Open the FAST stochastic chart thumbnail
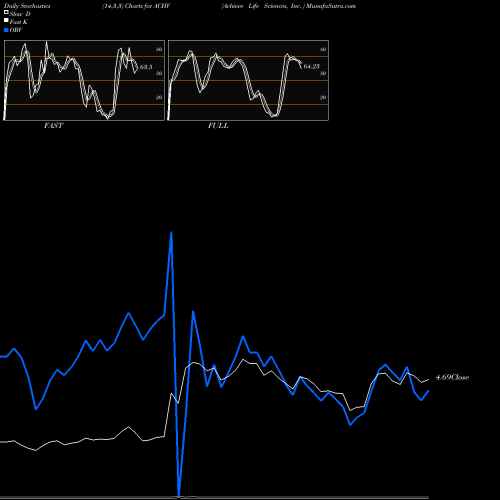 (x=84, y=80)
